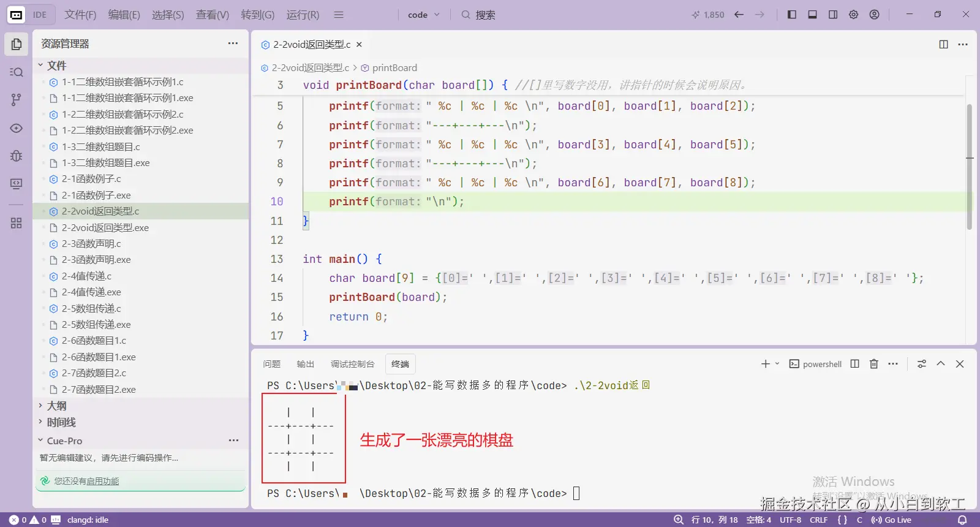
Task: Expand the 大纲 section
Action: (x=141, y=406)
